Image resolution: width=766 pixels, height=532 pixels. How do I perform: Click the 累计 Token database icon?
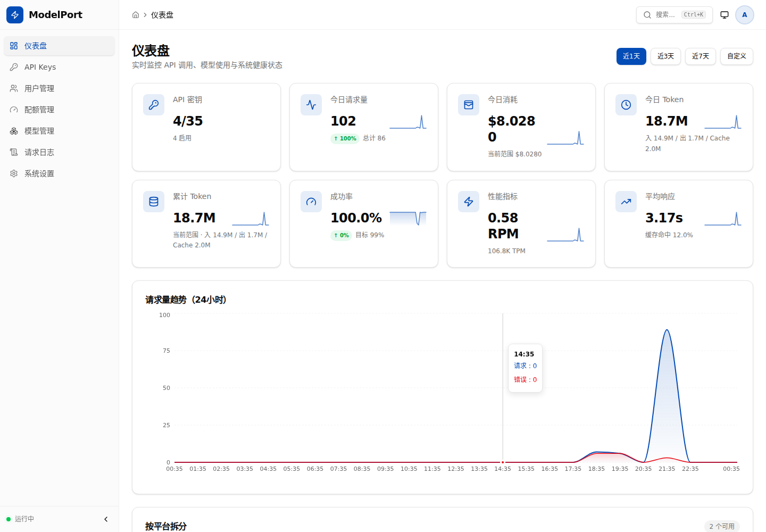pos(154,202)
